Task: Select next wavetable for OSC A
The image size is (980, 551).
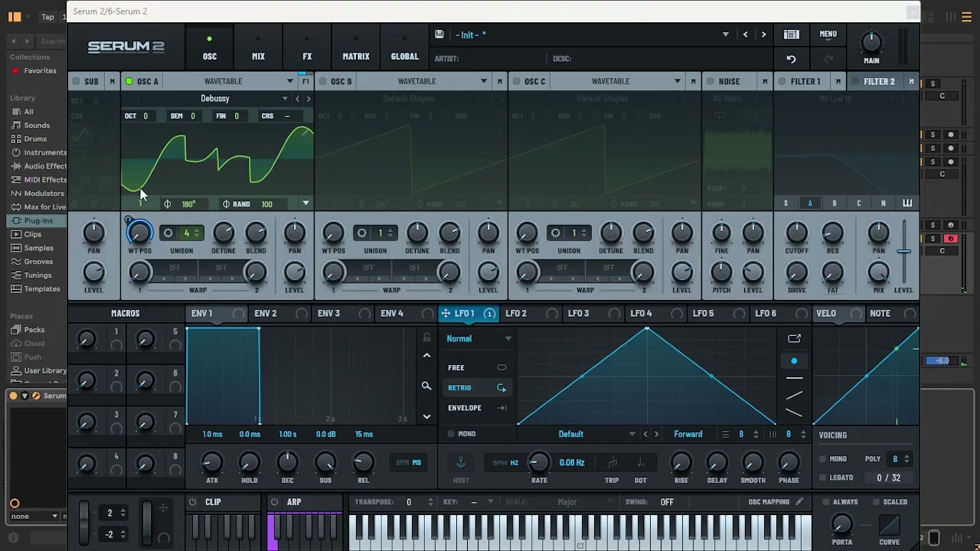Action: click(309, 99)
